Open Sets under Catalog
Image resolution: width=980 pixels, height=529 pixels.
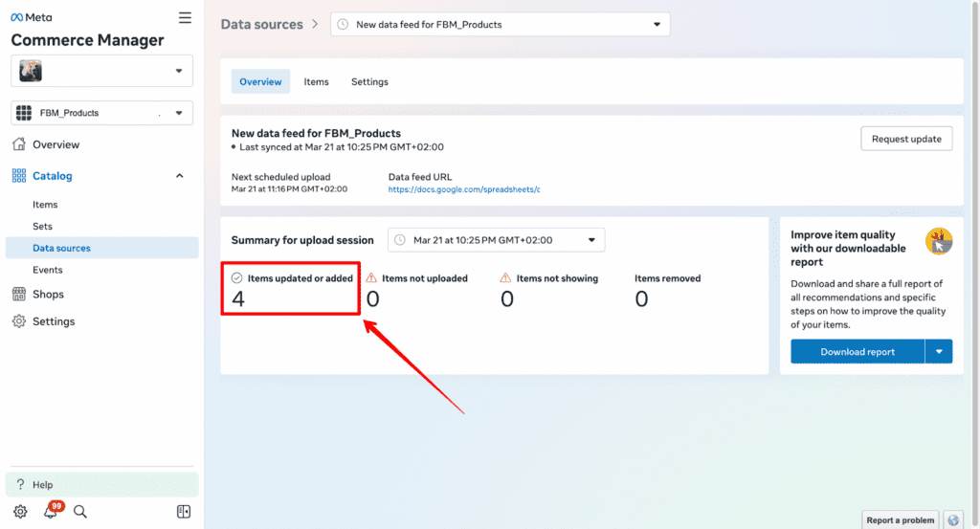(42, 226)
